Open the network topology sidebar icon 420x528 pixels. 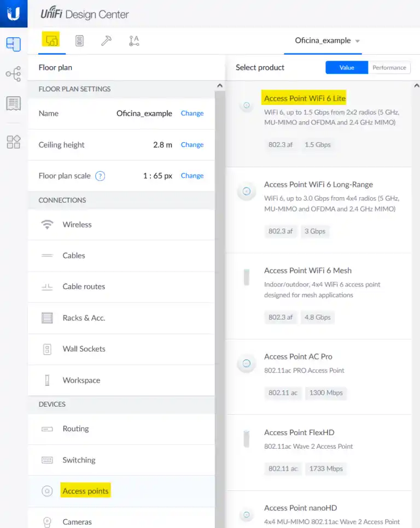pyautogui.click(x=14, y=74)
